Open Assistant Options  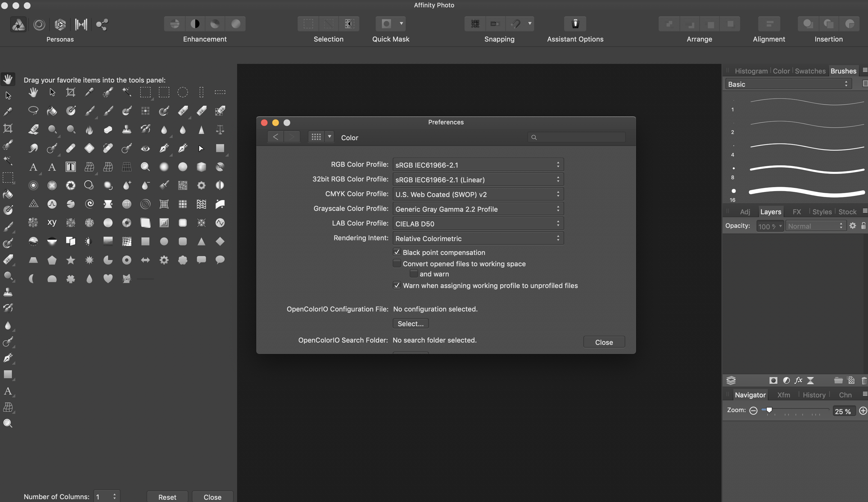pyautogui.click(x=575, y=24)
